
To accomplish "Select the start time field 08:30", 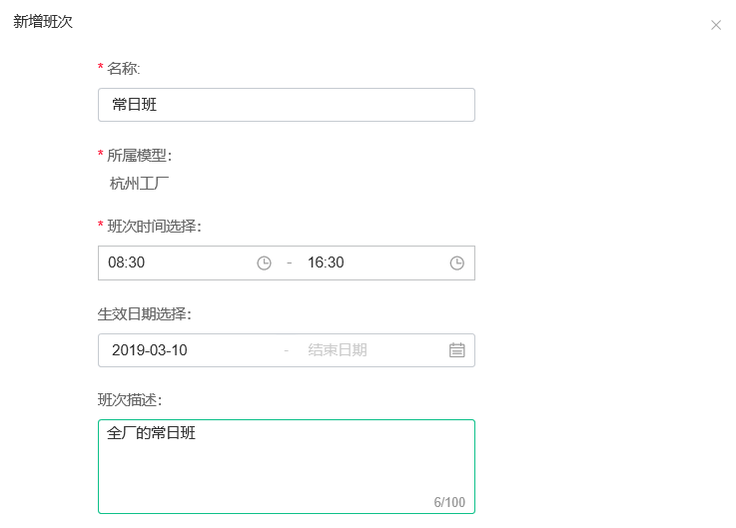I will coord(178,262).
